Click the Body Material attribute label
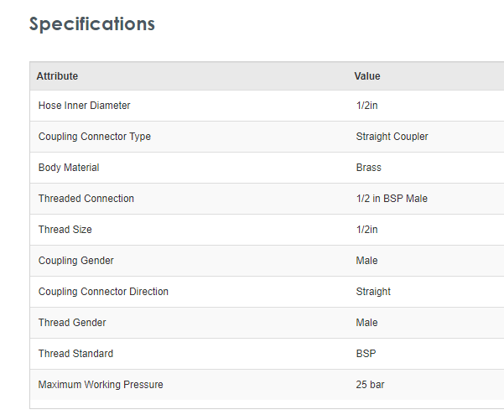504x420 pixels. click(69, 168)
